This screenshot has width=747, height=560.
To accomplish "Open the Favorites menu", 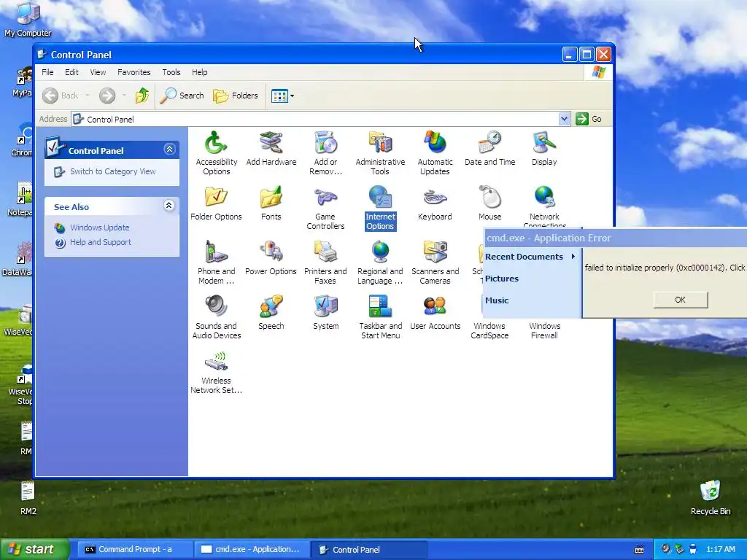I will pos(134,72).
